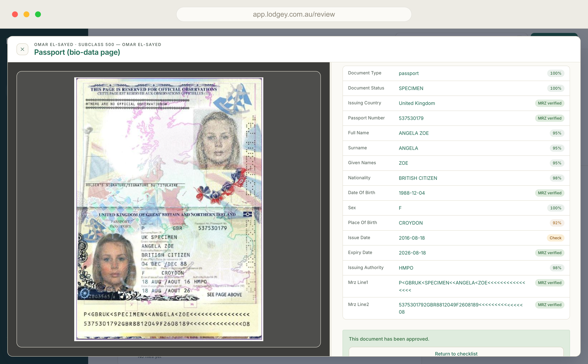Select the Issuing Authority value HMPO
This screenshot has width=588, height=364.
pos(406,268)
